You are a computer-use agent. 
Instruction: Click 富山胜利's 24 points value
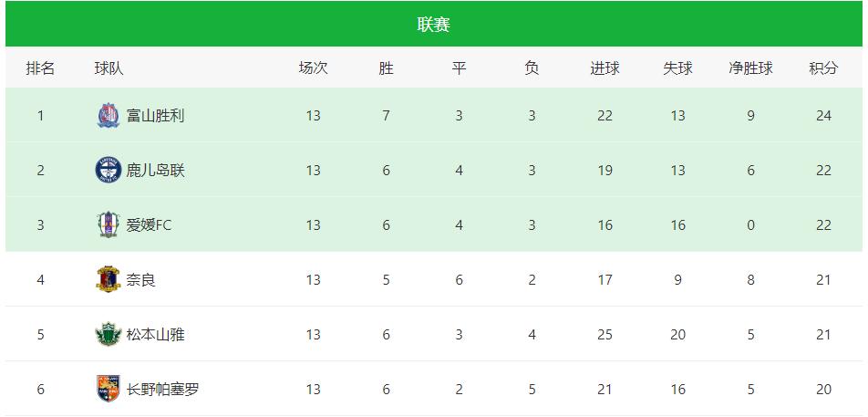(x=823, y=116)
